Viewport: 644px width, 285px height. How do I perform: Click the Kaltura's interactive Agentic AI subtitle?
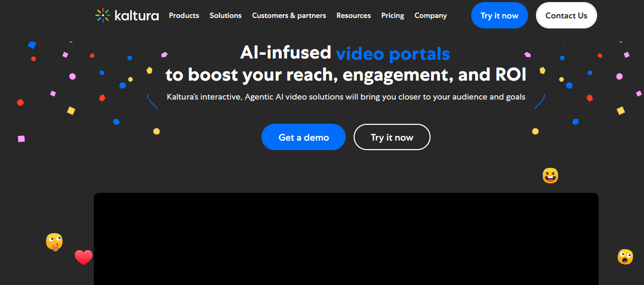click(346, 97)
